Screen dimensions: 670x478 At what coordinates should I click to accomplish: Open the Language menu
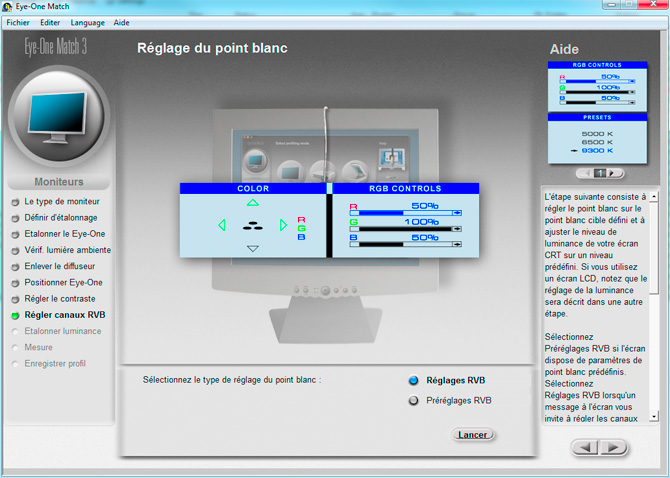click(x=88, y=23)
